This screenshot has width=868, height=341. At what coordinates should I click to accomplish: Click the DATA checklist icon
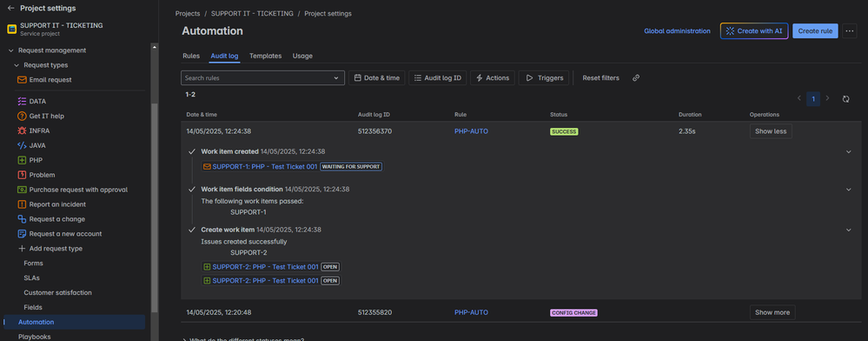pos(22,102)
